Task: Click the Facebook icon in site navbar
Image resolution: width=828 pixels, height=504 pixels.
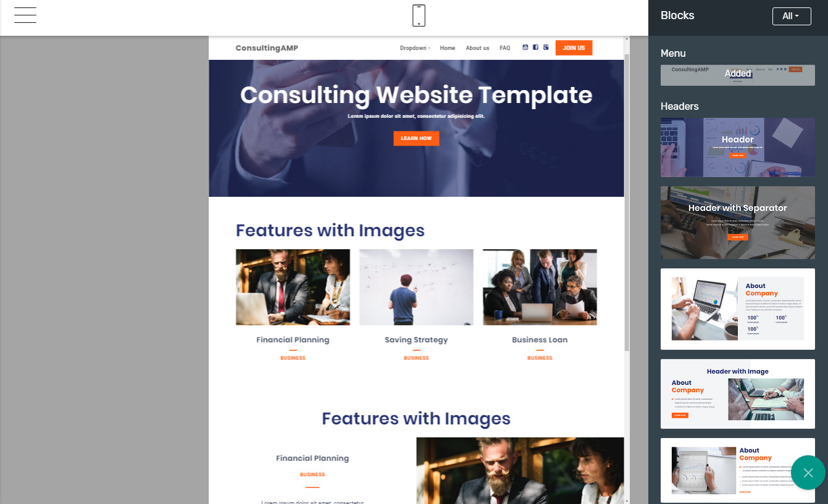Action: [x=535, y=48]
